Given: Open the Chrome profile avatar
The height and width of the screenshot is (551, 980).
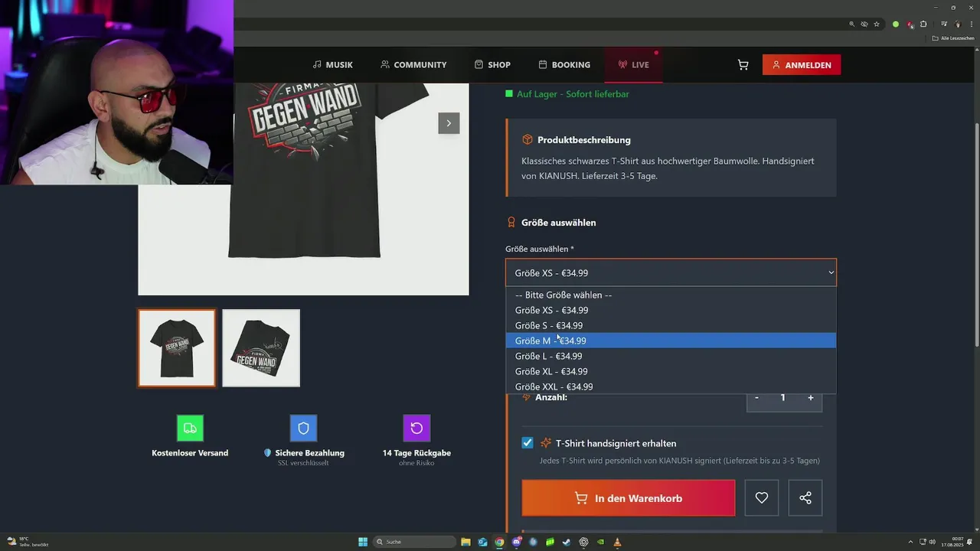Looking at the screenshot, I should pos(957,24).
